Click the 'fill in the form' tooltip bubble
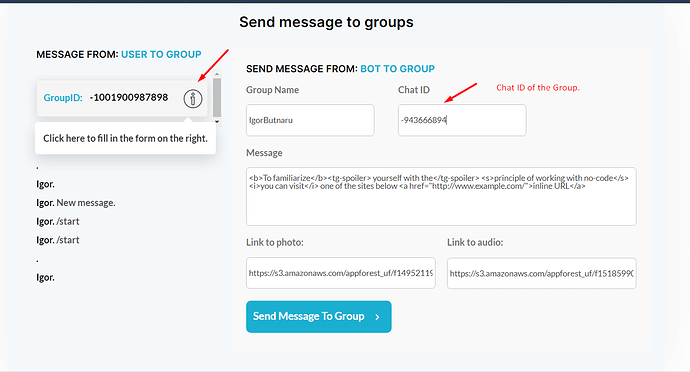Screen dimensions: 690x372 click(125, 138)
